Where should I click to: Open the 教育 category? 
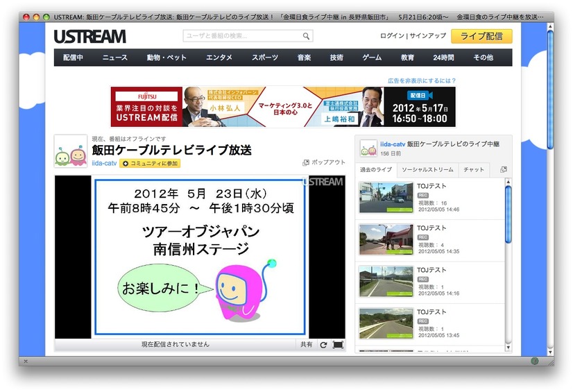[407, 58]
